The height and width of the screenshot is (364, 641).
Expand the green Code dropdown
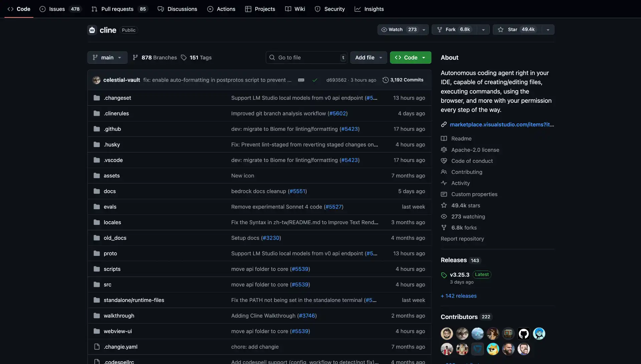coord(410,57)
